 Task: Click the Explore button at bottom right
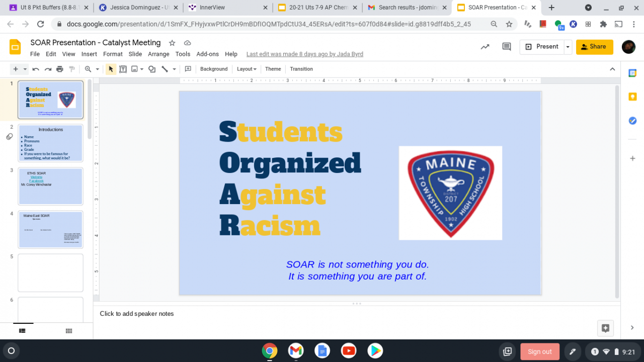605,328
